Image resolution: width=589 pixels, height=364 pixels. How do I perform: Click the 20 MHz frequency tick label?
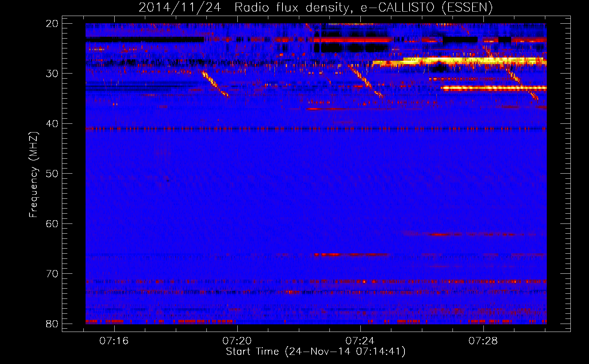[x=52, y=24]
